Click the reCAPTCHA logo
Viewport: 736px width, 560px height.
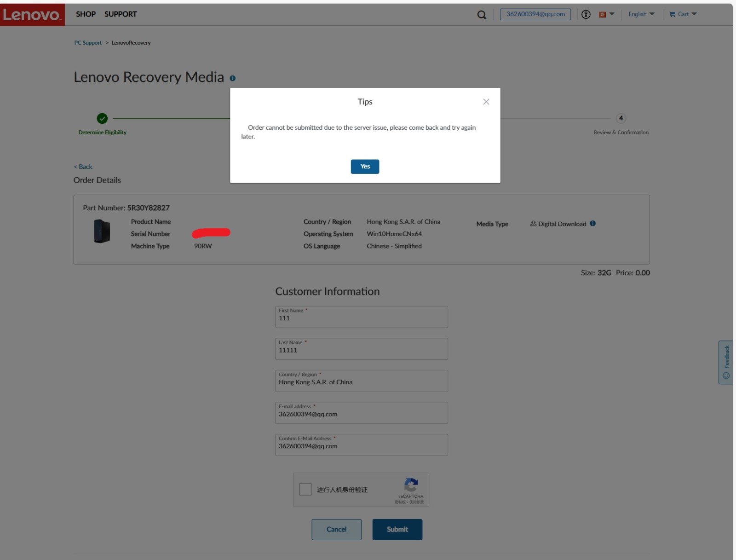(411, 485)
